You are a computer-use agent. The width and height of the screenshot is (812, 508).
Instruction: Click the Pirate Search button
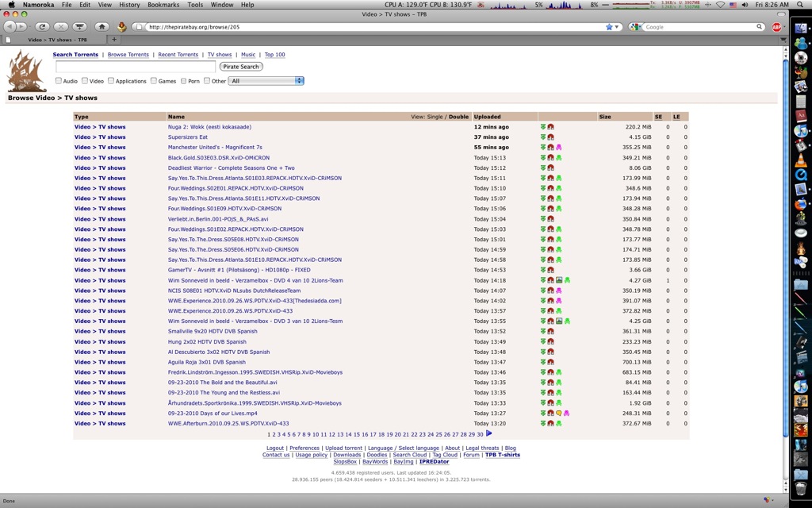(241, 67)
